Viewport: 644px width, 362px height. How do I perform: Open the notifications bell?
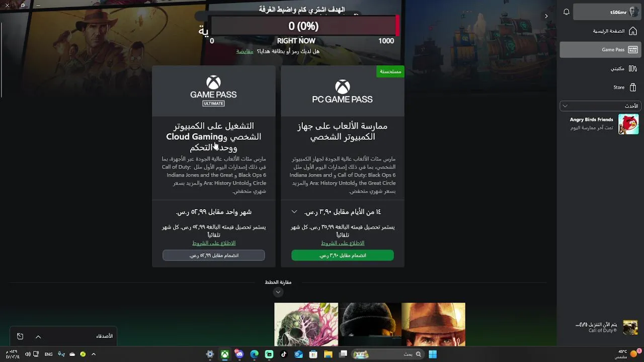pos(567,12)
